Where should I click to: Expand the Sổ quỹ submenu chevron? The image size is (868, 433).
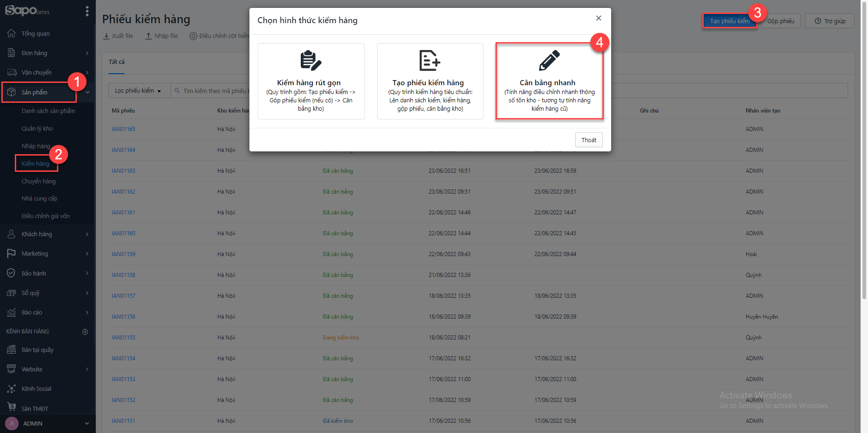(87, 293)
